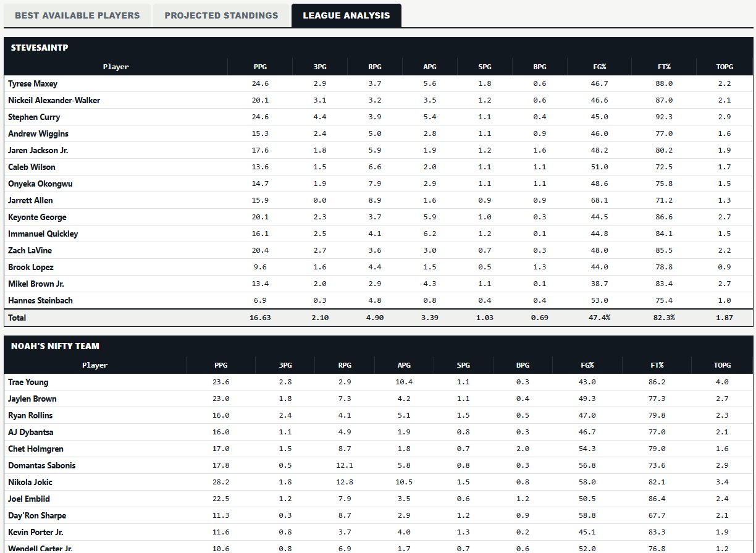Viewport: 756px width, 553px height.
Task: Select player Jaylen Brown
Action: click(32, 399)
